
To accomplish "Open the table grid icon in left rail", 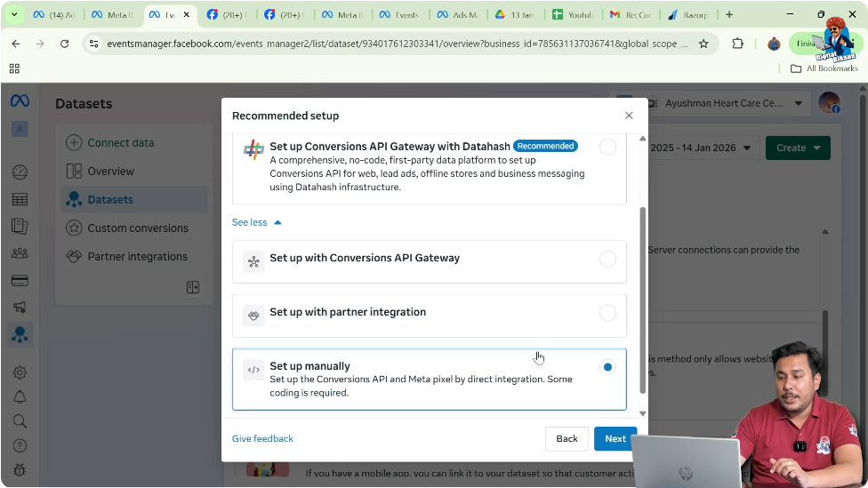I will (20, 200).
